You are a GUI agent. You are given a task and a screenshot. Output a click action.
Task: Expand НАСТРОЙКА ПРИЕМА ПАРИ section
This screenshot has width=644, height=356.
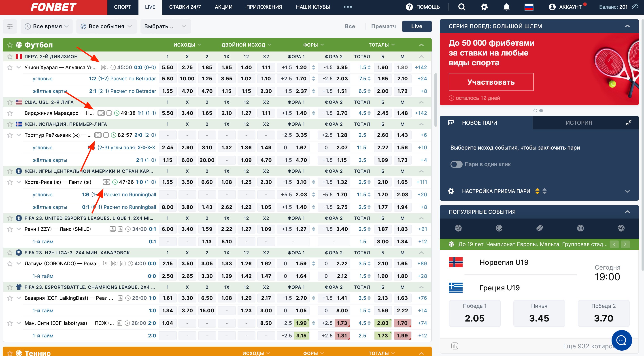click(627, 191)
